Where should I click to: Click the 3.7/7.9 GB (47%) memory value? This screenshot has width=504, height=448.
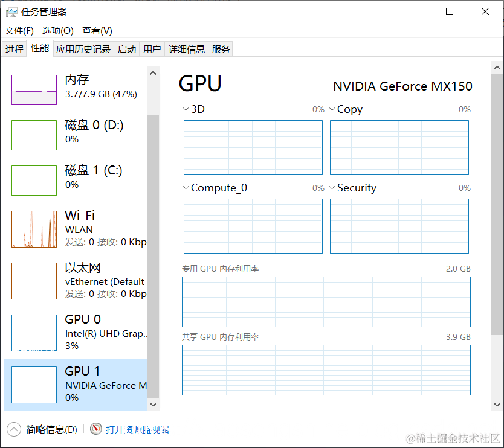pyautogui.click(x=101, y=94)
